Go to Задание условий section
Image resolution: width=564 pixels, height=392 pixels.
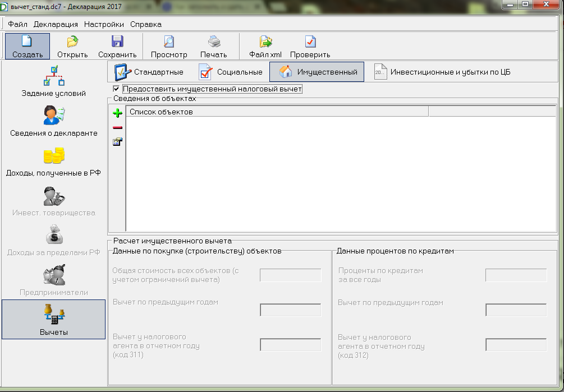point(54,81)
